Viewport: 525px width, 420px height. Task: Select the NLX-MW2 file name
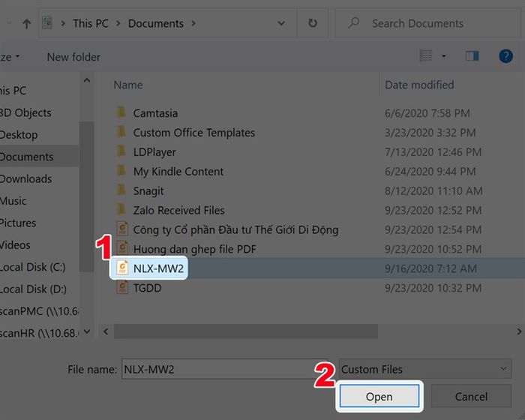click(158, 268)
